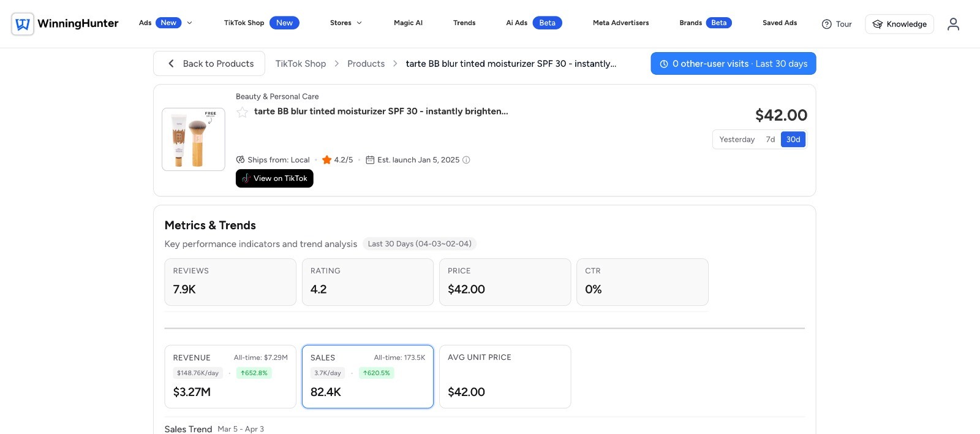Select the REVENUE metric card
This screenshot has width=980, height=434.
(x=230, y=376)
